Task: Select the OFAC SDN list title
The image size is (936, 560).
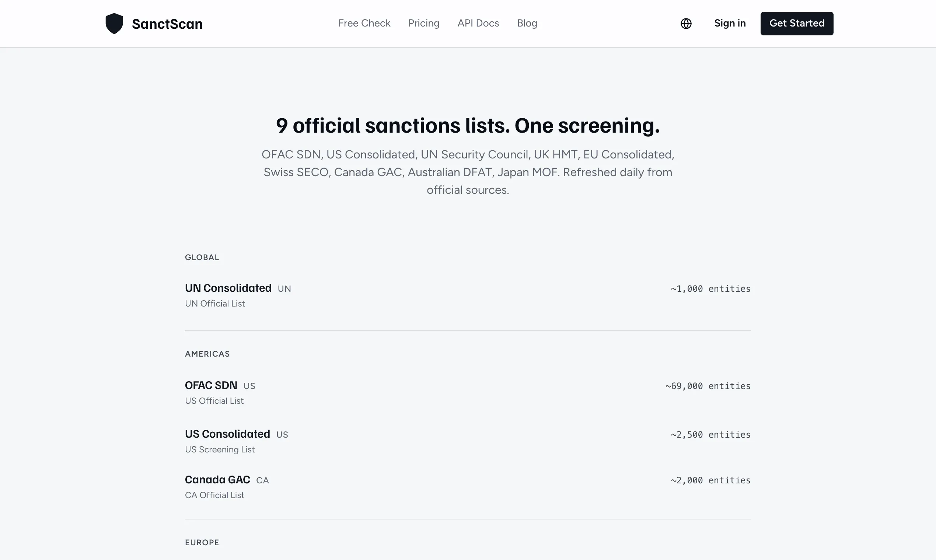Action: pos(211,385)
